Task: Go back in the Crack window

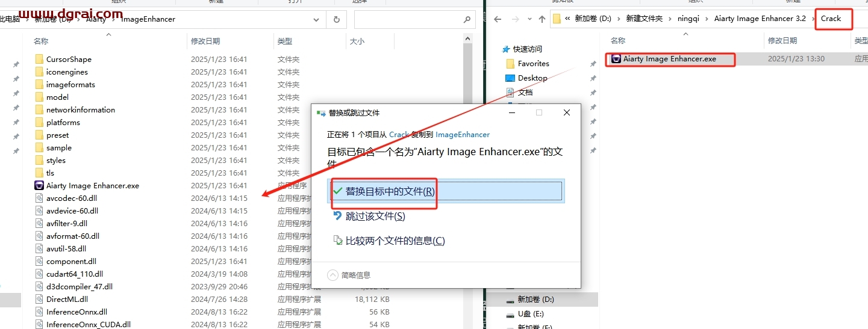Action: click(498, 19)
